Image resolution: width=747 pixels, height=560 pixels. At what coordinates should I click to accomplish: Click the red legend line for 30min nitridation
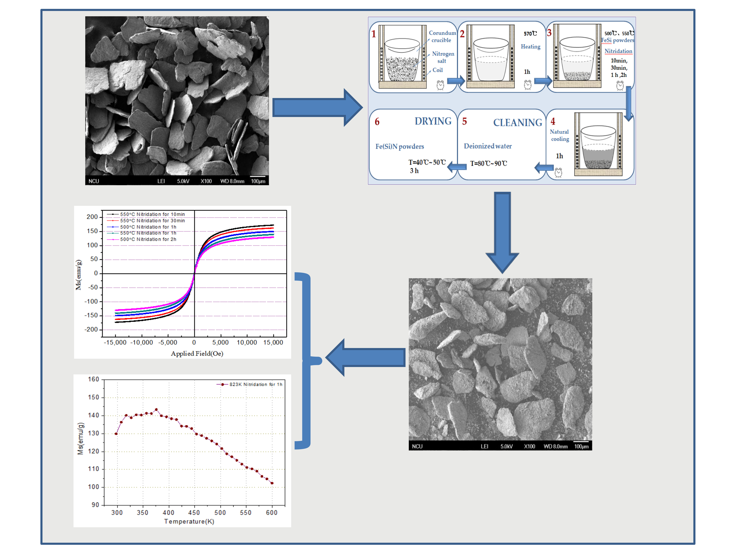113,221
